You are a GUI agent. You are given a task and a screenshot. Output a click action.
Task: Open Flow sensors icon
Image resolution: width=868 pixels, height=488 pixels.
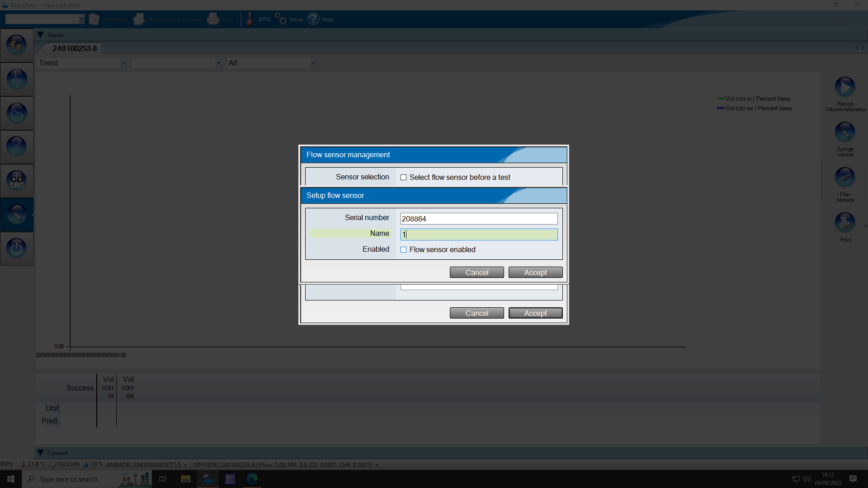844,177
